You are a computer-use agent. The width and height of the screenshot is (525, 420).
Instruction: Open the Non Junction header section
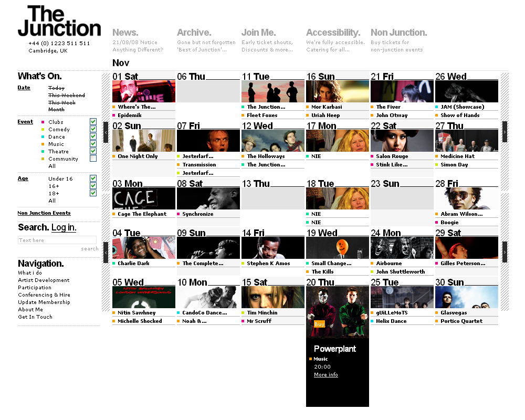click(x=399, y=33)
